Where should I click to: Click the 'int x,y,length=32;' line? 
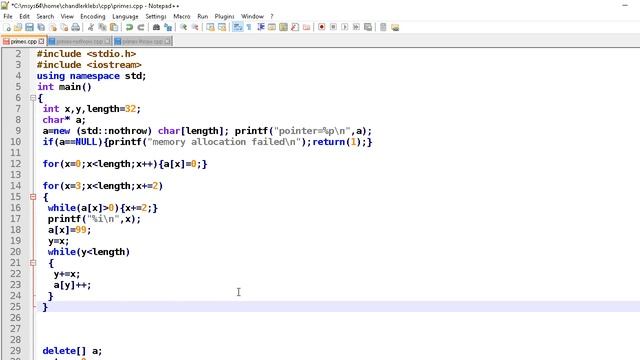tap(91, 109)
